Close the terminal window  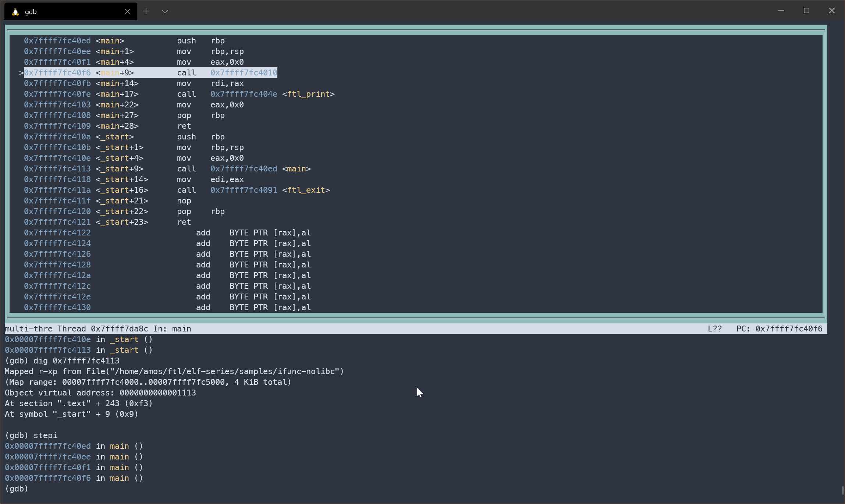pyautogui.click(x=831, y=11)
